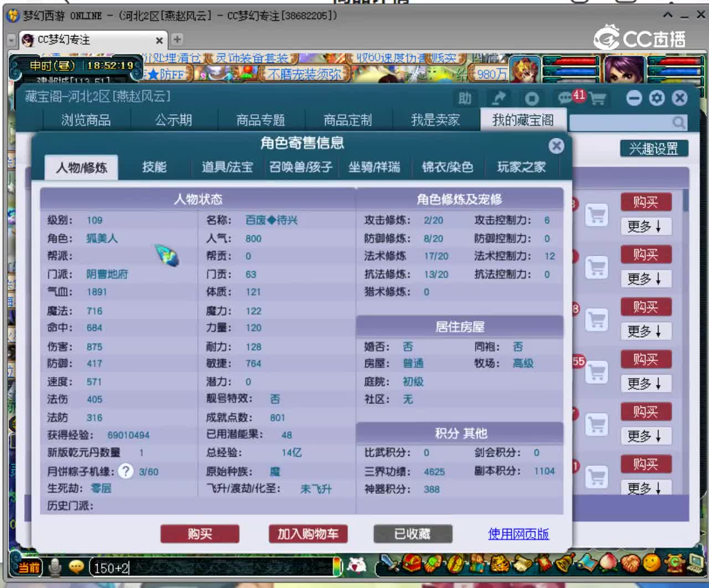Screen dimensions: 709x588
Task: Click the question mark help icon beside 月饼粽子机缘
Action: (126, 471)
